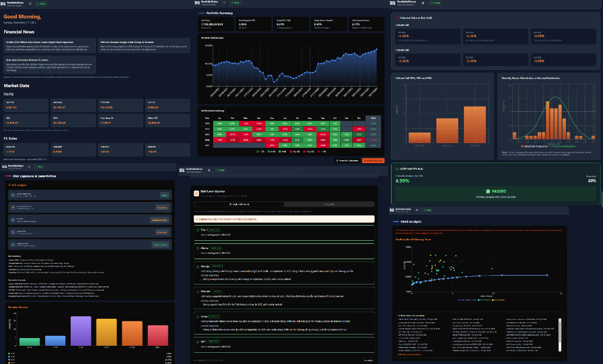The image size is (603, 364).
Task: Click the Total Value card in Portfolio Summary
Action: [x=216, y=24]
